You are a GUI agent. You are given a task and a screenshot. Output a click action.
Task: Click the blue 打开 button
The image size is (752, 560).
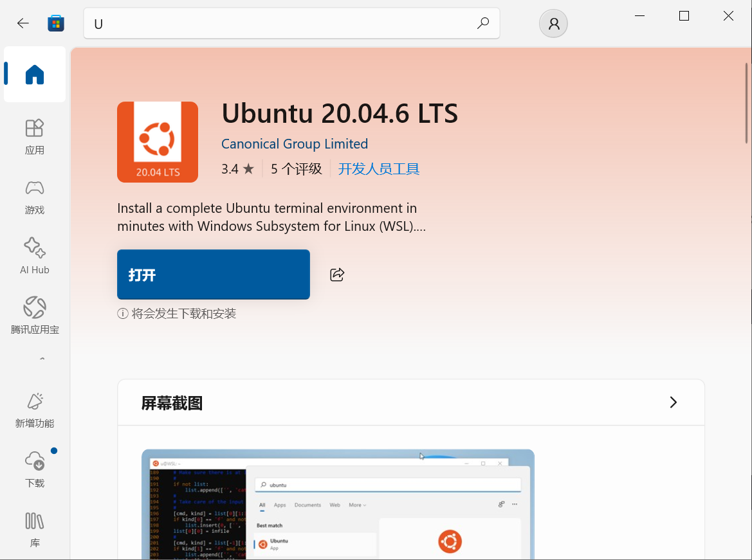click(214, 275)
